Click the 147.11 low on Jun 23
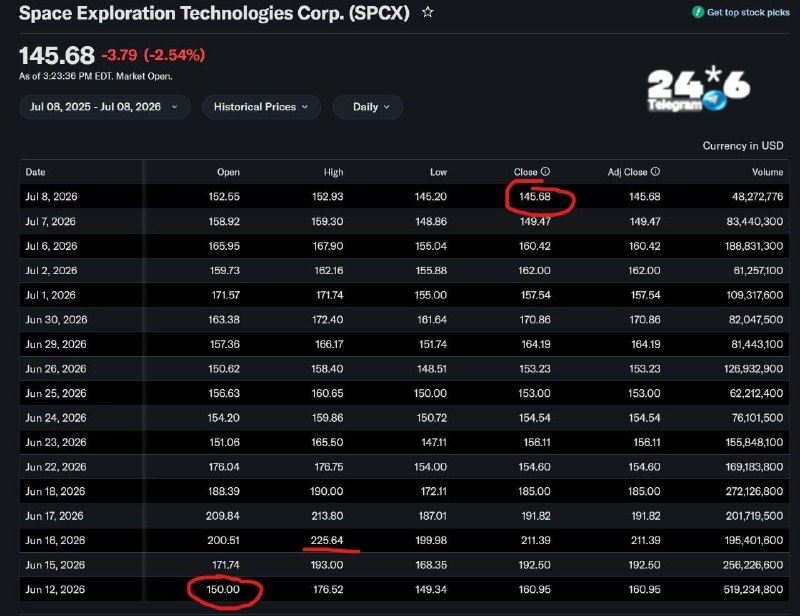 point(434,442)
